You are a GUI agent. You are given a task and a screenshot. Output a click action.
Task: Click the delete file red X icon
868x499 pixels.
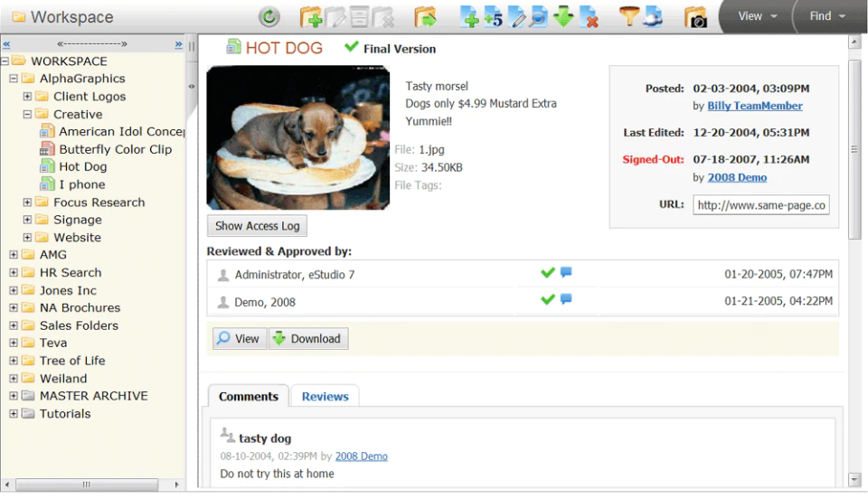click(589, 17)
